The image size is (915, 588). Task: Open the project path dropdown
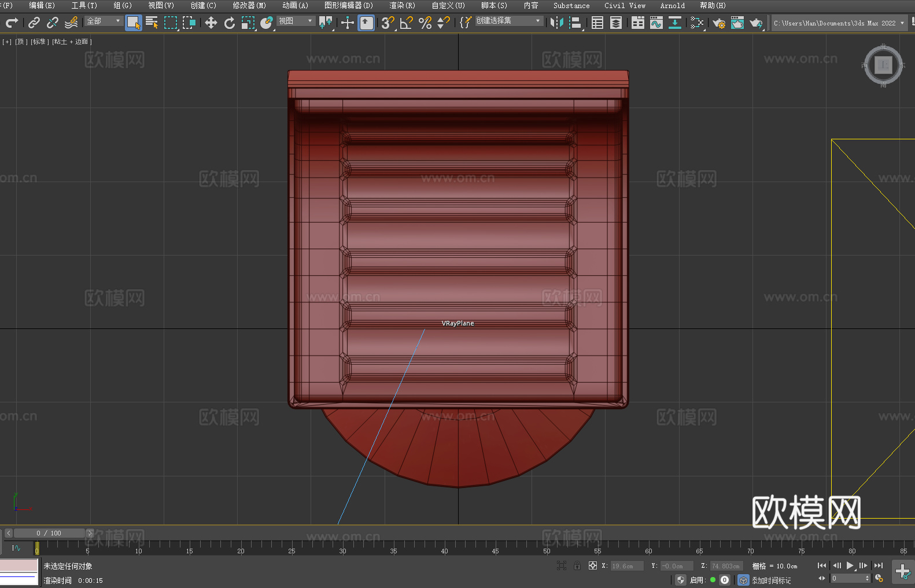pyautogui.click(x=839, y=23)
